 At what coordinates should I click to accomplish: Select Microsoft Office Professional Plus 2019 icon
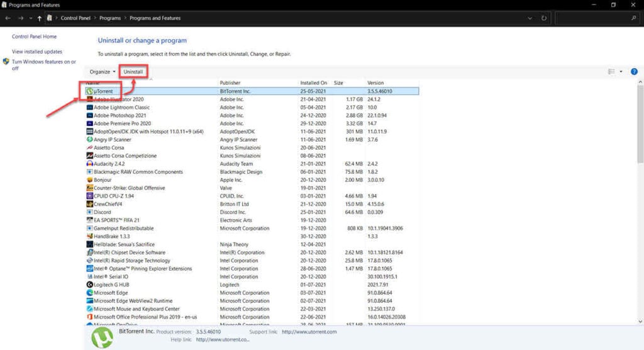tap(89, 317)
